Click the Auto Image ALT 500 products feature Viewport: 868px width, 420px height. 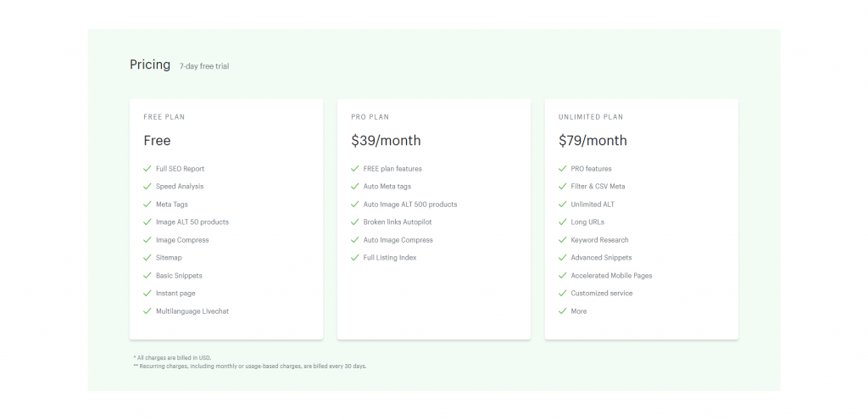point(410,204)
